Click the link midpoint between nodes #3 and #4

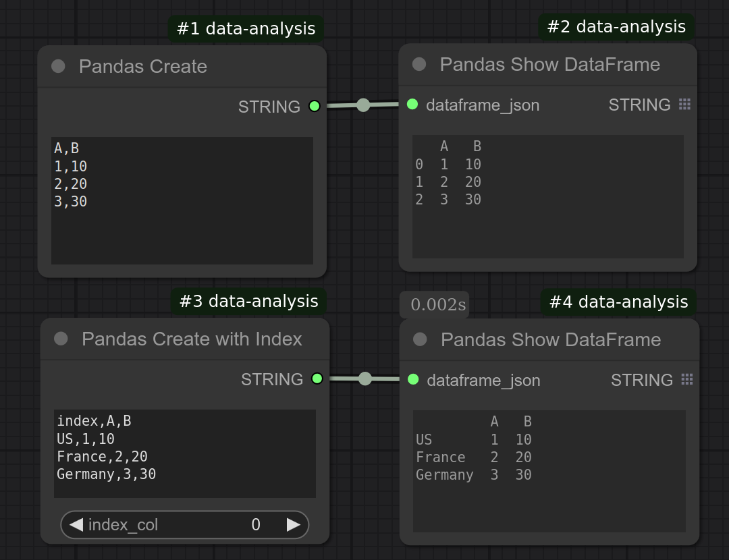pyautogui.click(x=365, y=379)
